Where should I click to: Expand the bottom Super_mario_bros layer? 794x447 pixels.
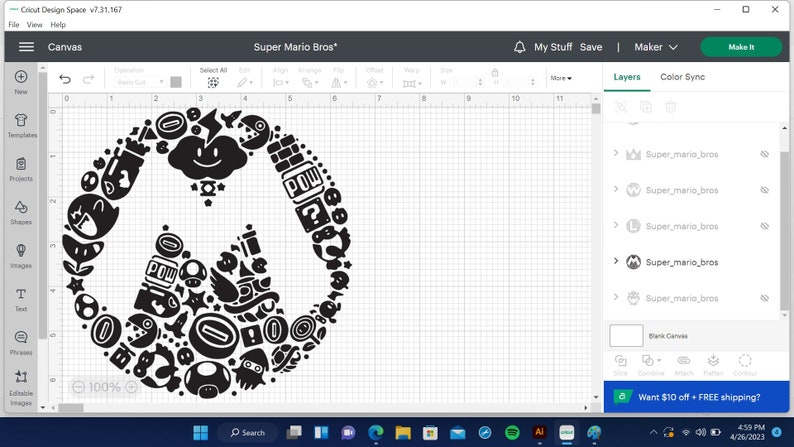click(616, 297)
